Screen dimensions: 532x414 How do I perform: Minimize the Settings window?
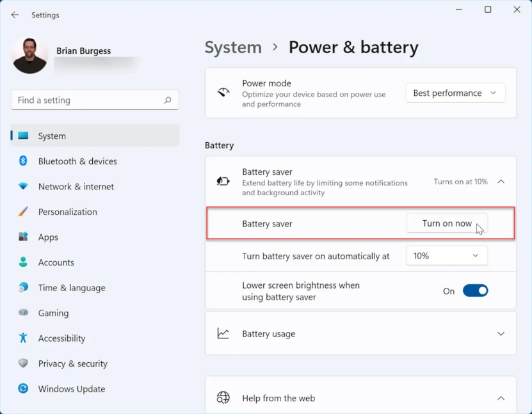[459, 10]
